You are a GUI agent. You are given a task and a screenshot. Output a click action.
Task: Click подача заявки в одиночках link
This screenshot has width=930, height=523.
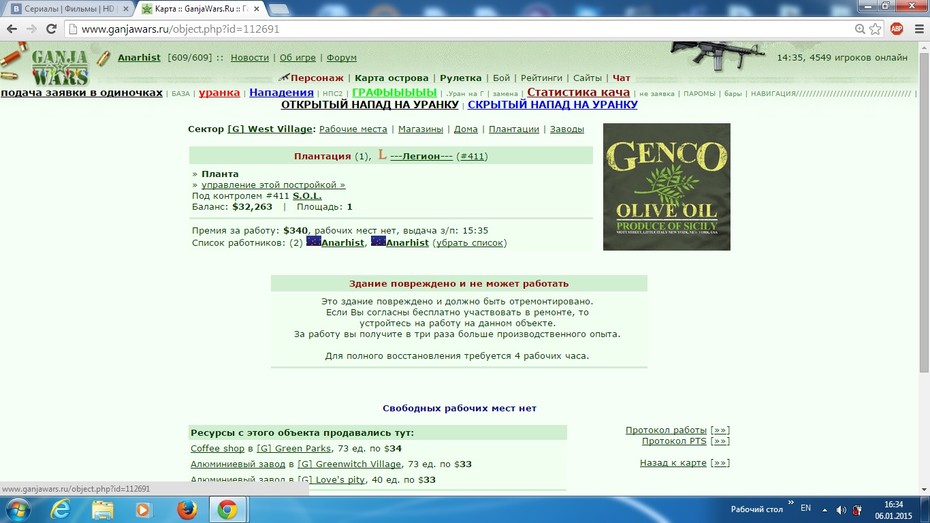coord(82,93)
